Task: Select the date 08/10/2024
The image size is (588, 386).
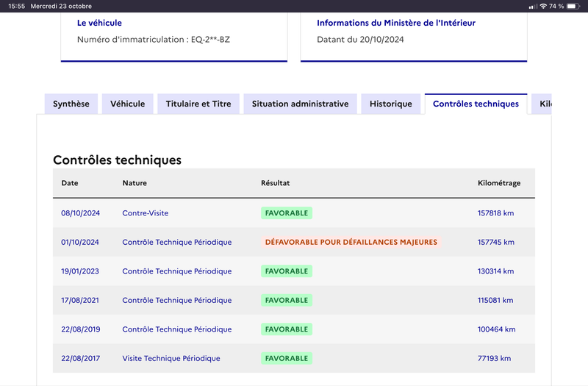Action: click(81, 213)
